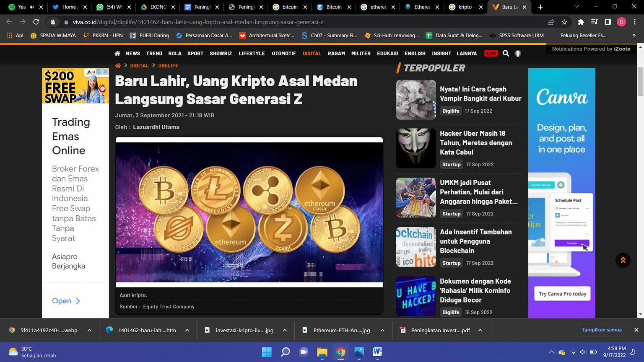
Task: Click the Apl apps grid bookmark
Action: [x=15, y=35]
